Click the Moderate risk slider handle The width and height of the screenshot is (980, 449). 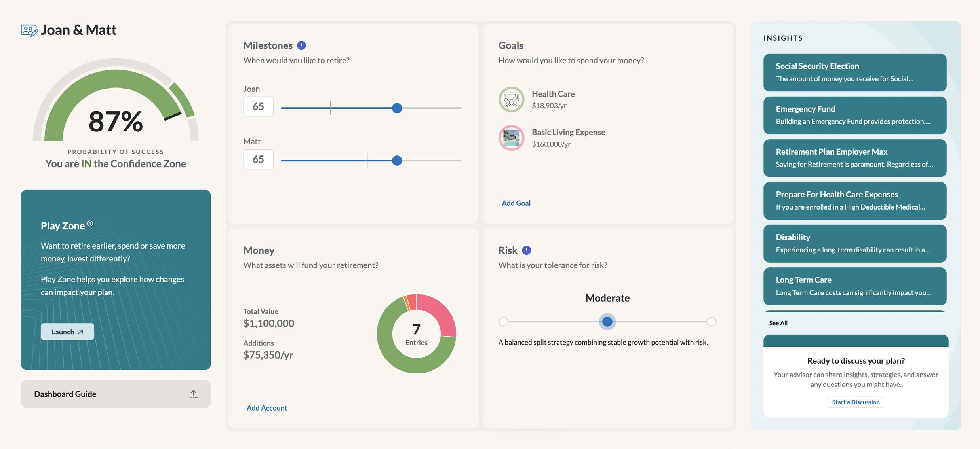tap(607, 322)
